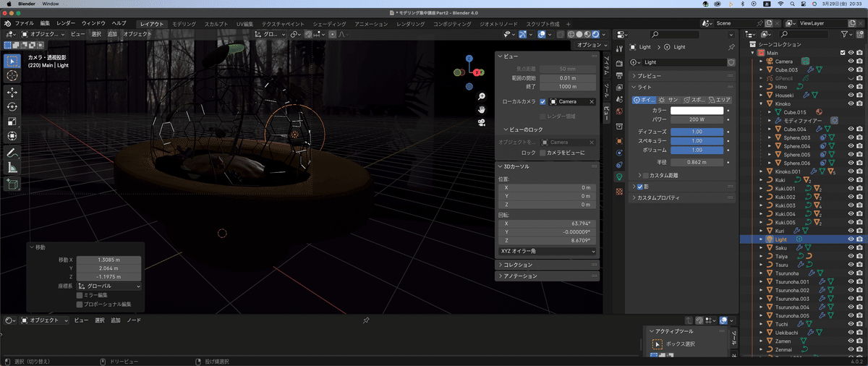
Task: Open the レンダー menu
Action: pyautogui.click(x=66, y=24)
